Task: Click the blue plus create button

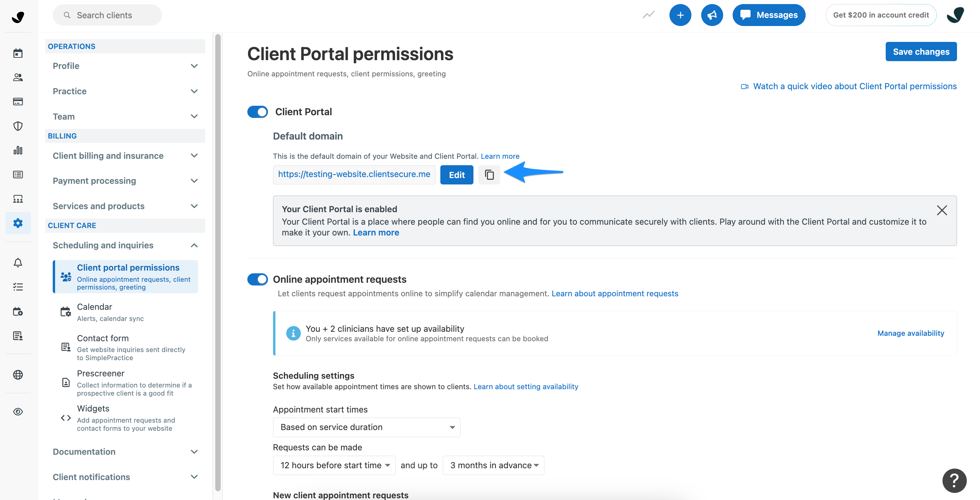Action: click(680, 15)
